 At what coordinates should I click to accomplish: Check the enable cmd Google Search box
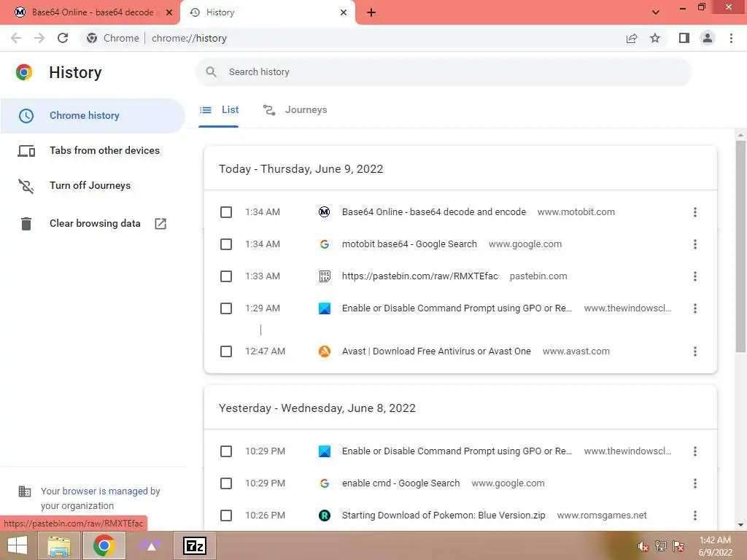(x=226, y=483)
